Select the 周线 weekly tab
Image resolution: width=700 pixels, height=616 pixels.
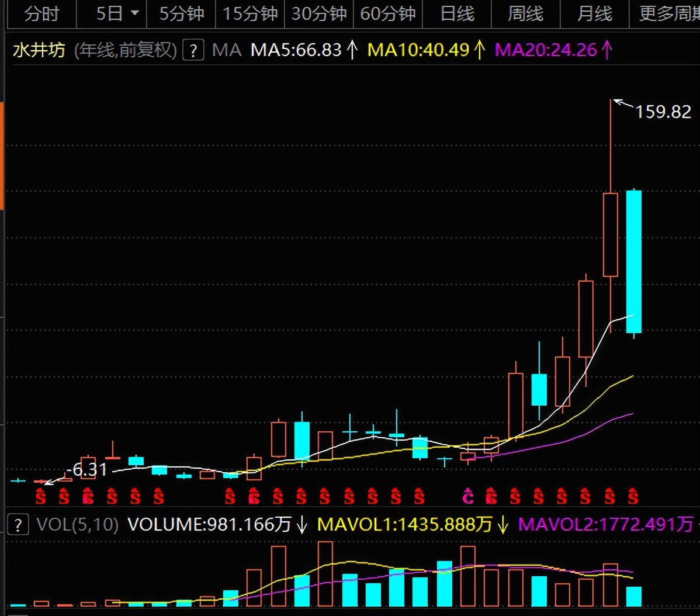[x=525, y=13]
